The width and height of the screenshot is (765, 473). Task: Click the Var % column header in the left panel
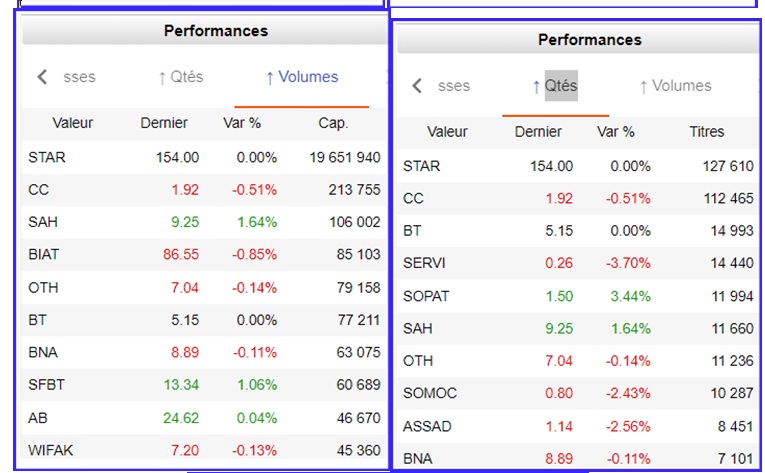click(241, 123)
